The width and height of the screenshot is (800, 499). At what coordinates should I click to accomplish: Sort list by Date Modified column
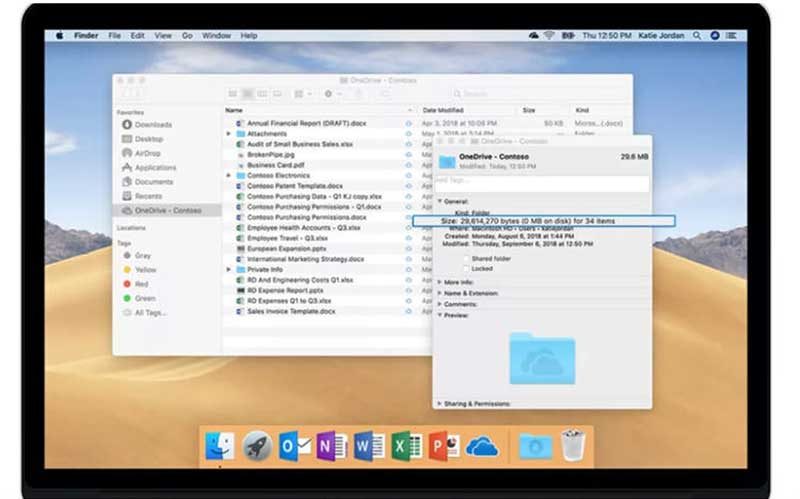pos(443,110)
